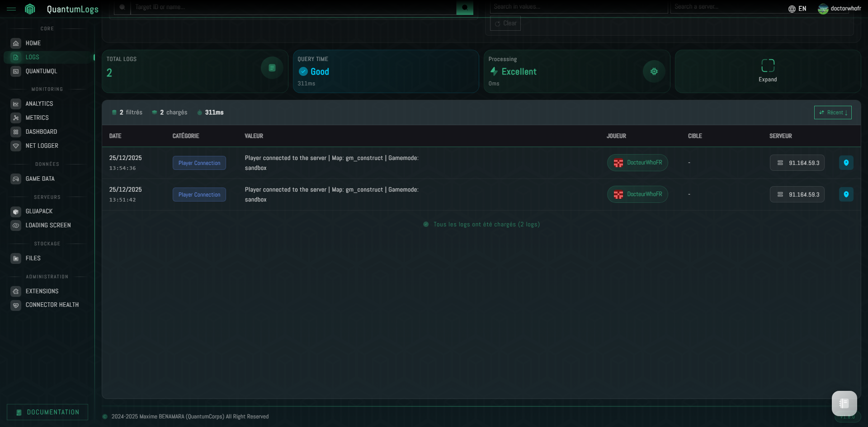Click the Net Logger shield icon
Image resolution: width=868 pixels, height=427 pixels.
[16, 146]
